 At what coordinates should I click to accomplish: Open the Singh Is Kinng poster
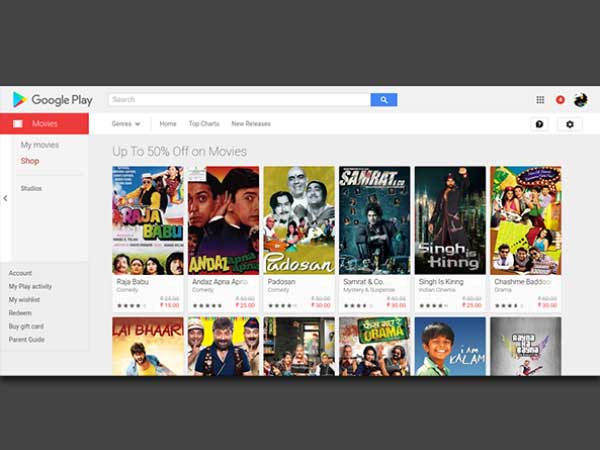450,220
